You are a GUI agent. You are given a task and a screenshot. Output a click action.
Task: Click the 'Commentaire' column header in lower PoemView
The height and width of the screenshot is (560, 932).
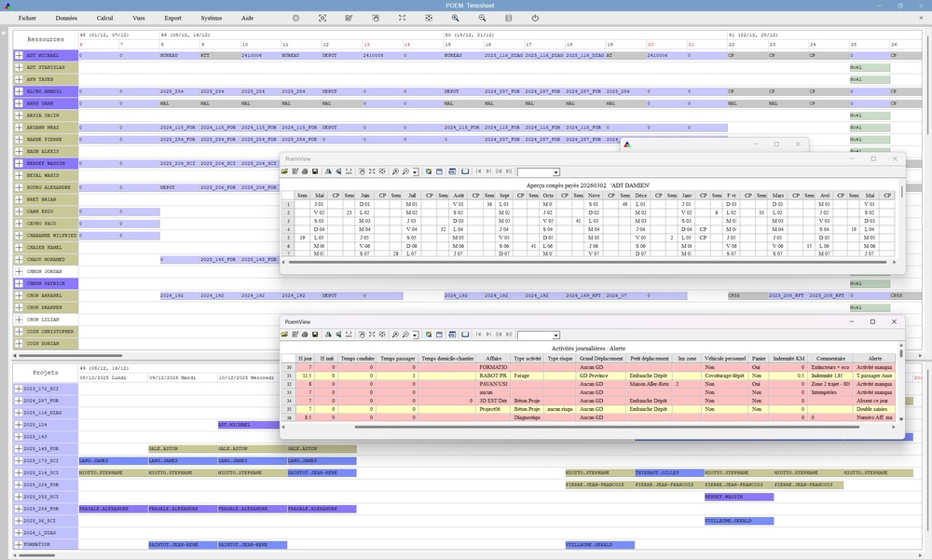(830, 359)
